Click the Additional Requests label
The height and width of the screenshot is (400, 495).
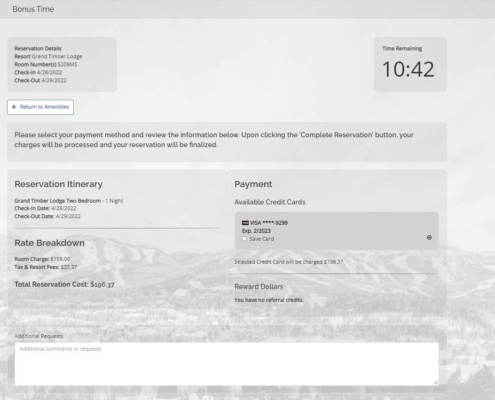coord(39,336)
